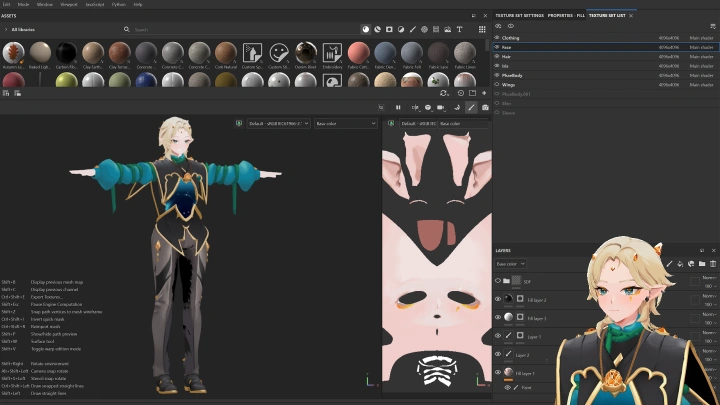Open blend mode dropdown for SDF layer
The width and height of the screenshot is (720, 405).
[709, 277]
